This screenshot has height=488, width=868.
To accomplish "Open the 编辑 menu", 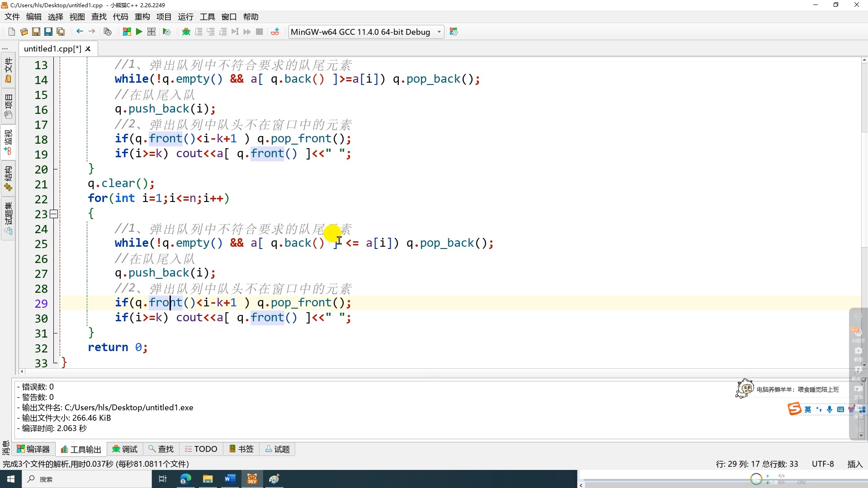I will 34,17.
